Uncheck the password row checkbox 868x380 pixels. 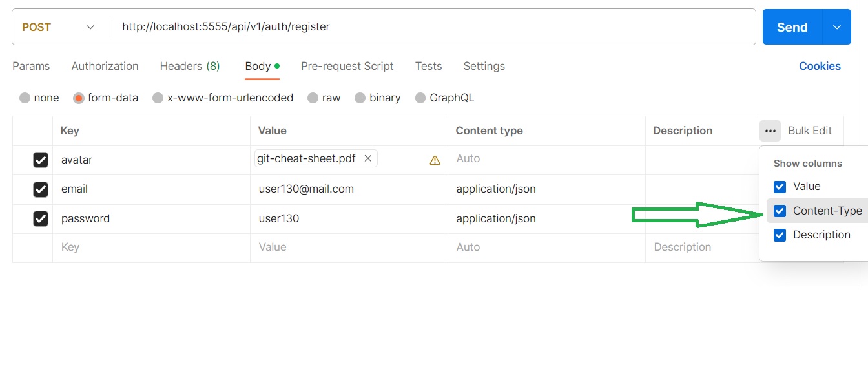click(41, 219)
